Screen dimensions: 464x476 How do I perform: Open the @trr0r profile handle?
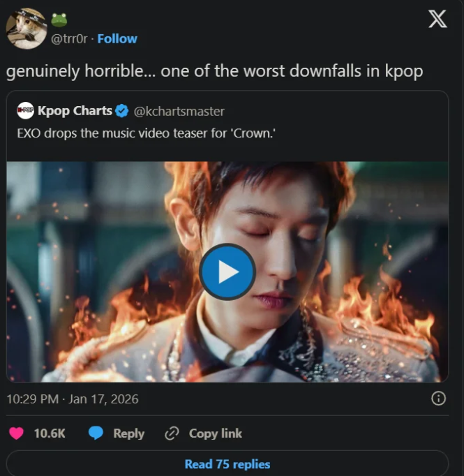pyautogui.click(x=70, y=38)
